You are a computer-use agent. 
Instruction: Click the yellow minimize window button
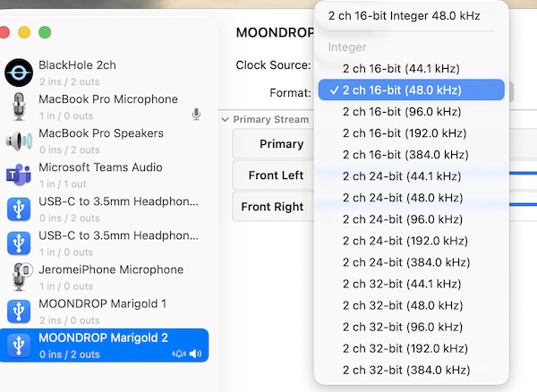point(24,32)
